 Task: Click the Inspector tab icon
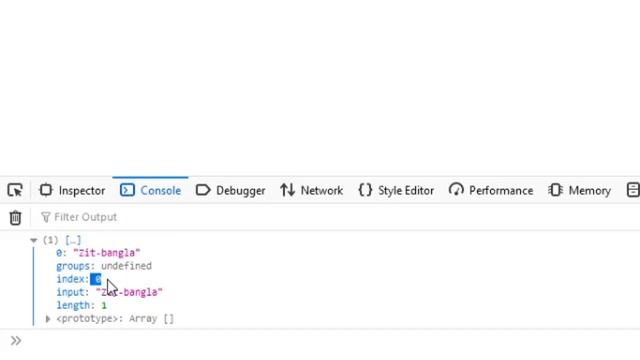click(46, 190)
